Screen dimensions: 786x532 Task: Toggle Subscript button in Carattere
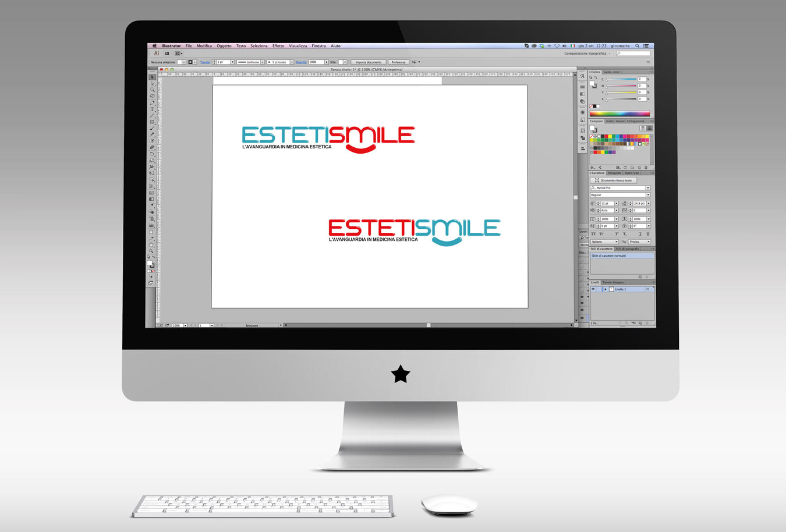(x=625, y=234)
